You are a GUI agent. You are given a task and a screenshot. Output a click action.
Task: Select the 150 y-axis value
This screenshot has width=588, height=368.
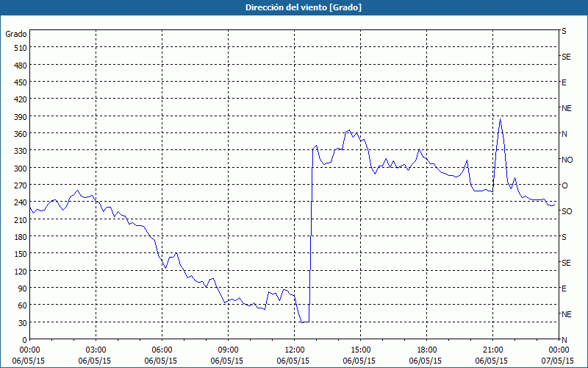(x=21, y=254)
